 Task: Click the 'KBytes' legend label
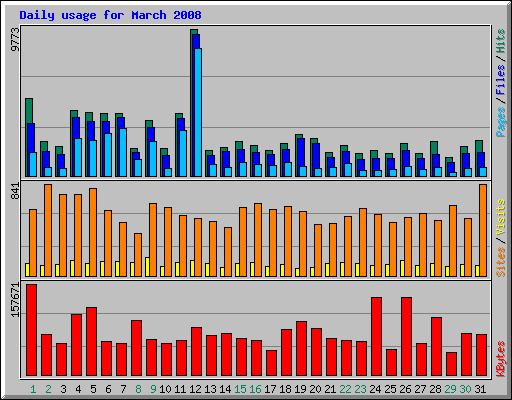point(500,359)
